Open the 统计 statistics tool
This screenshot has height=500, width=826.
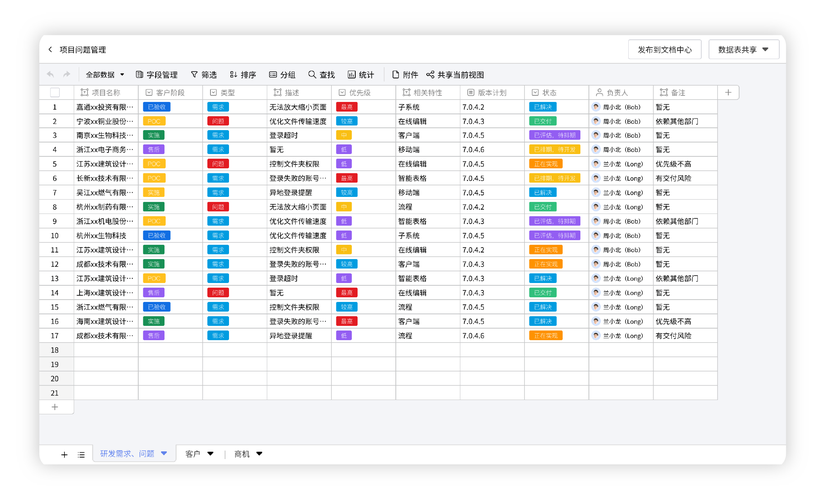click(360, 75)
